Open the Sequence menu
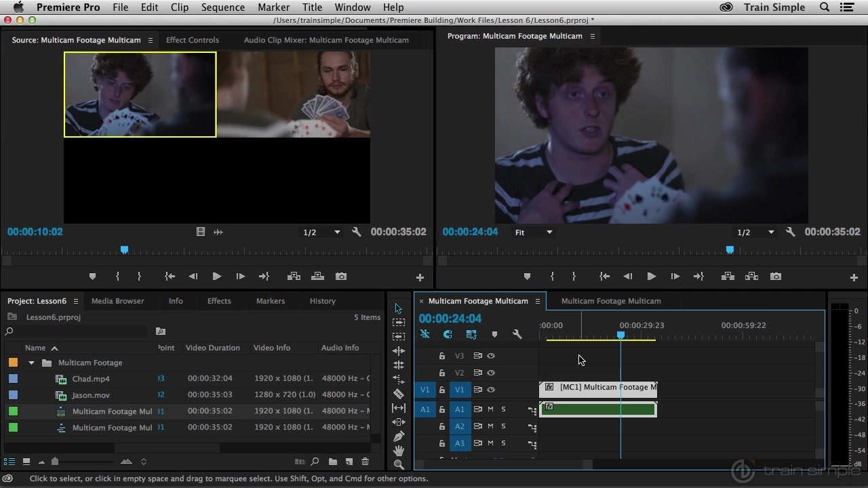Viewport: 868px width, 488px height. point(223,7)
